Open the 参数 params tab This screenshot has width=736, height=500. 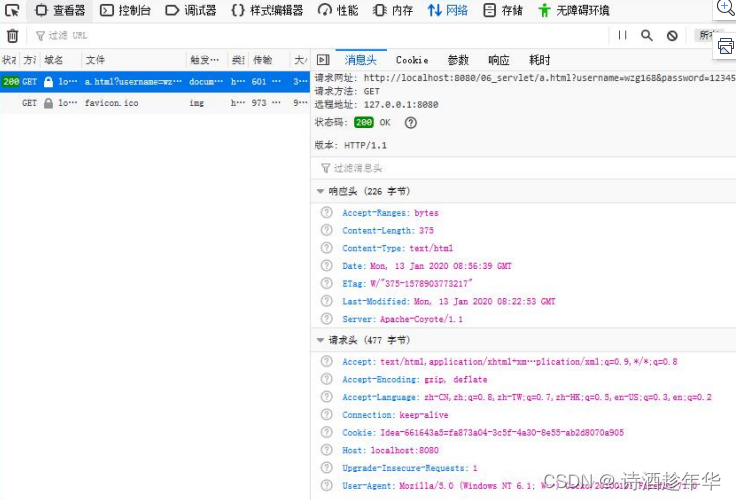pyautogui.click(x=458, y=60)
